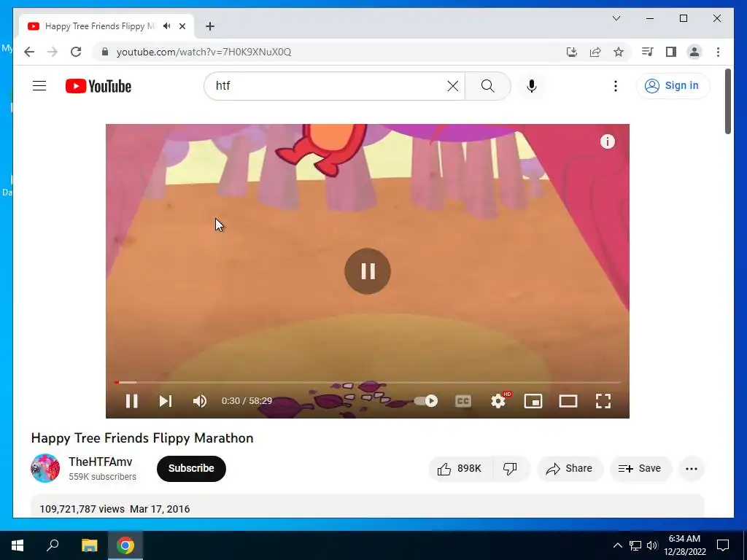Viewport: 747px width, 560px height.
Task: Expand description showing 109,721,787 views
Action: coord(368,506)
